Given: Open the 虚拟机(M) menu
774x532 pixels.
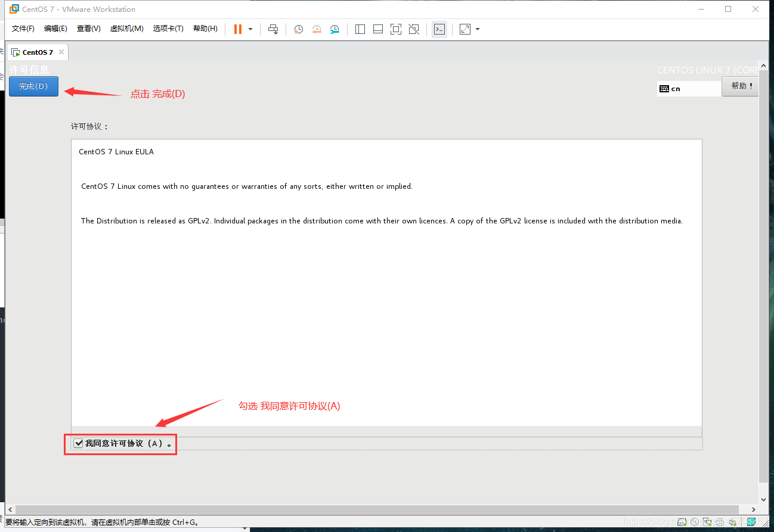Looking at the screenshot, I should click(x=126, y=29).
